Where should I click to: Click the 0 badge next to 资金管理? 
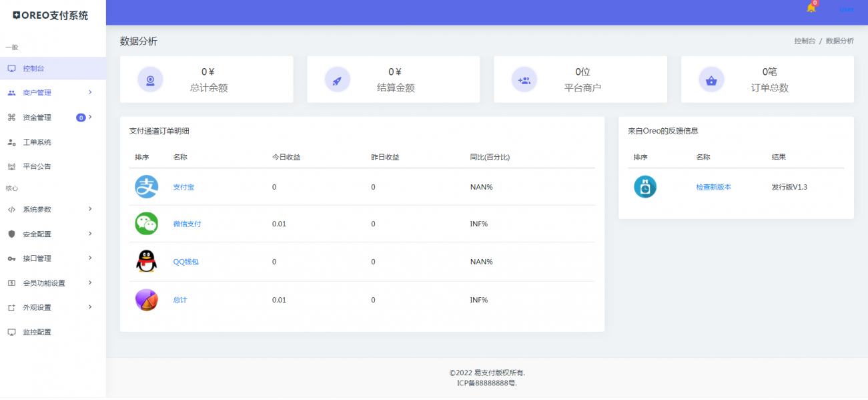[82, 117]
